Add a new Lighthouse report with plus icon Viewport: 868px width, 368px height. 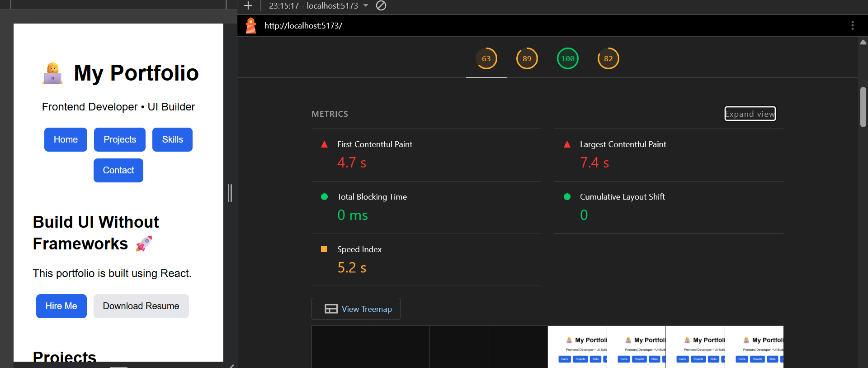248,5
